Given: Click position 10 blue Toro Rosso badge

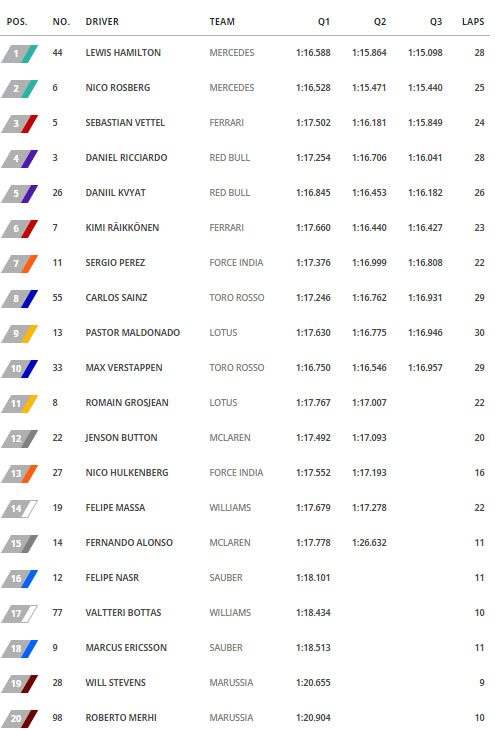Looking at the screenshot, I should (x=20, y=368).
